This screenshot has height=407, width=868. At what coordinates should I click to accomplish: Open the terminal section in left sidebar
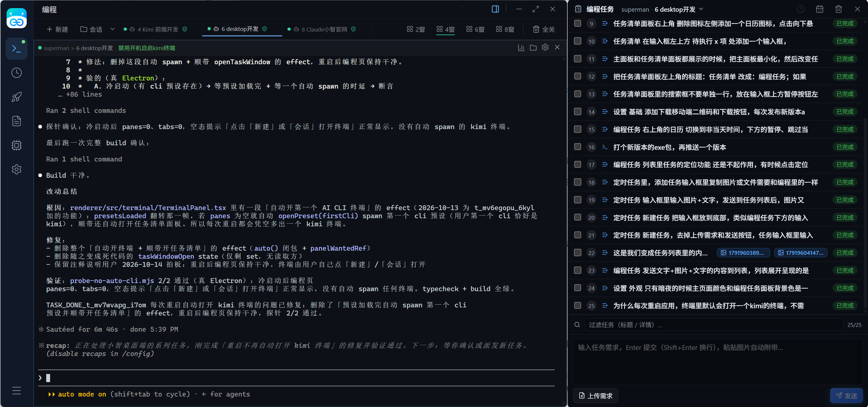click(17, 49)
